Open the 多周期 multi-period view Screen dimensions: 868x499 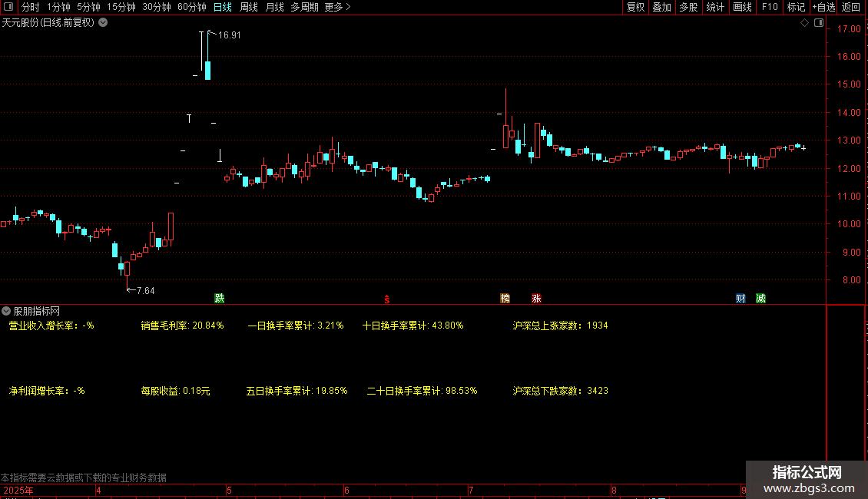[304, 7]
